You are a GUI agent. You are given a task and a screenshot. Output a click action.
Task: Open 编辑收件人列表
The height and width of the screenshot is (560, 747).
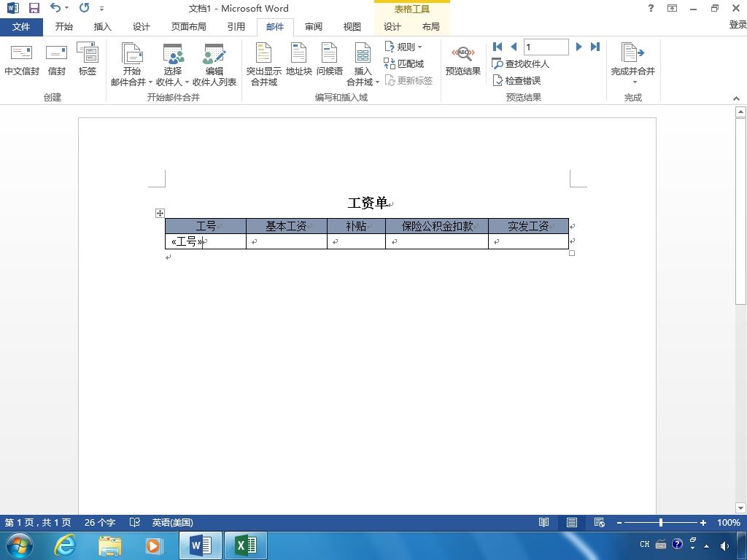click(x=214, y=65)
